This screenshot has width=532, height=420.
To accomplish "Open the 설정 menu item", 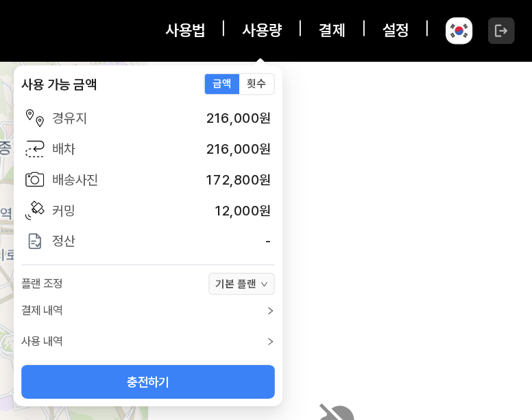I will 396,30.
